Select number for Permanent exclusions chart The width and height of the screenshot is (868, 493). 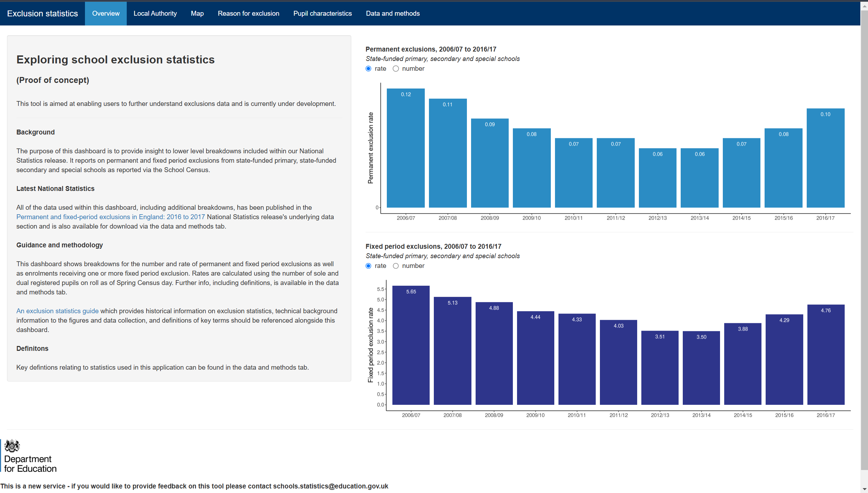coord(396,69)
